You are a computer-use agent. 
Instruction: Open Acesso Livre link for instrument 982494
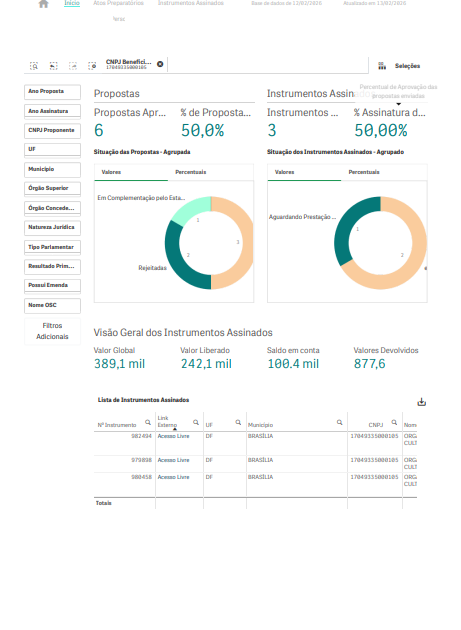point(173,436)
